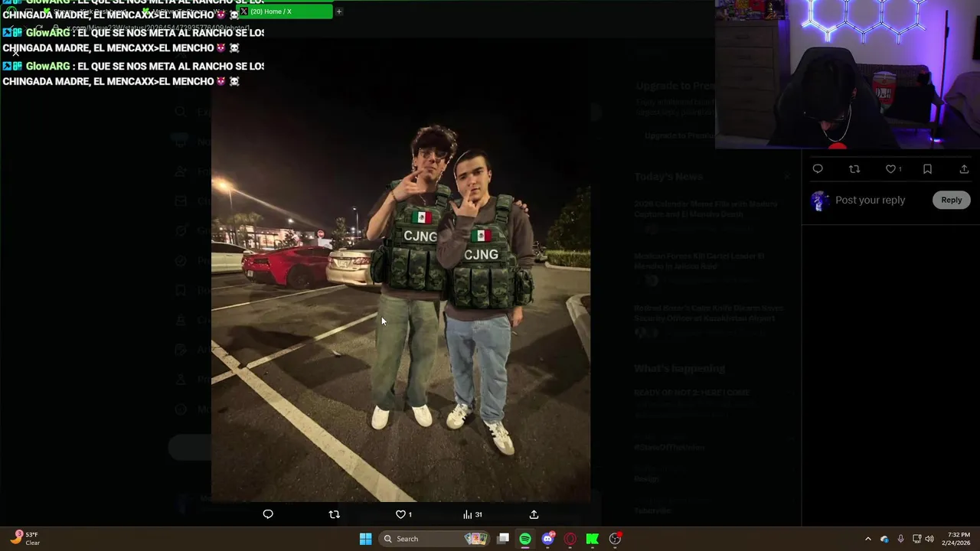Switch to the (20) Home / X tab
This screenshot has height=551, width=980.
[286, 11]
